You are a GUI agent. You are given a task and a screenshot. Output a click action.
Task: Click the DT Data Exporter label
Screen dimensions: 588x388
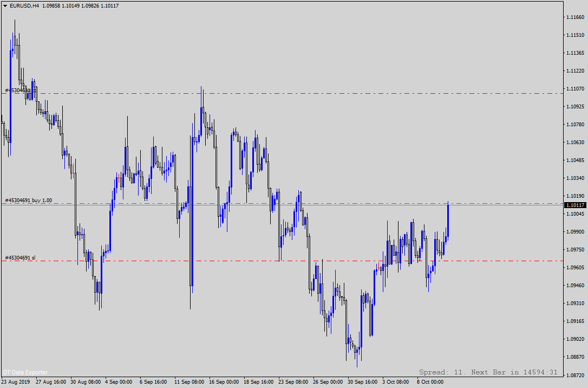25,372
